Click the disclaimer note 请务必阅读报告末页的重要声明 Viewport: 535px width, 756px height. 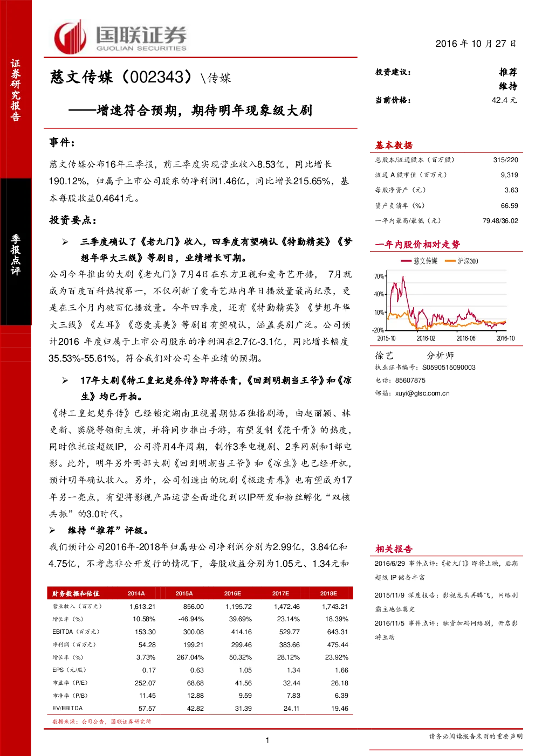(x=476, y=737)
